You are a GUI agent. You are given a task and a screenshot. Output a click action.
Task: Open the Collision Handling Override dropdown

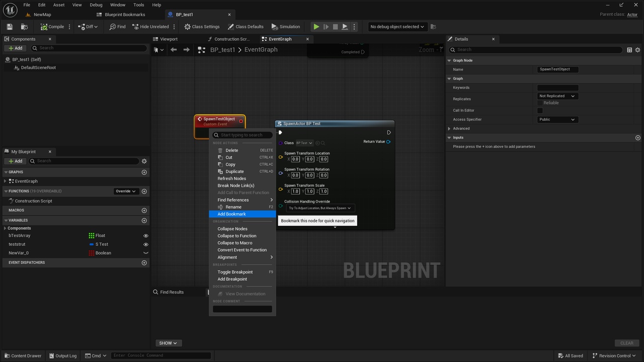pyautogui.click(x=320, y=208)
